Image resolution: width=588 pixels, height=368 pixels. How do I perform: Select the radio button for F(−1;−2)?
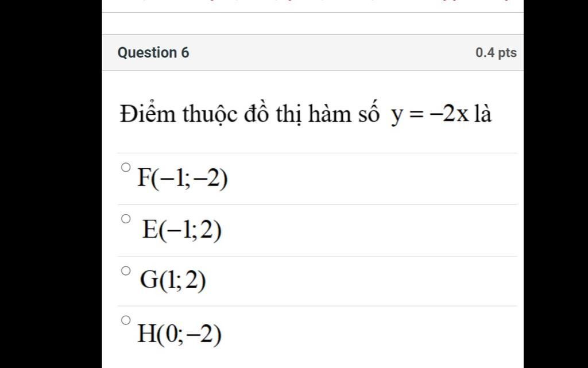[x=126, y=167]
